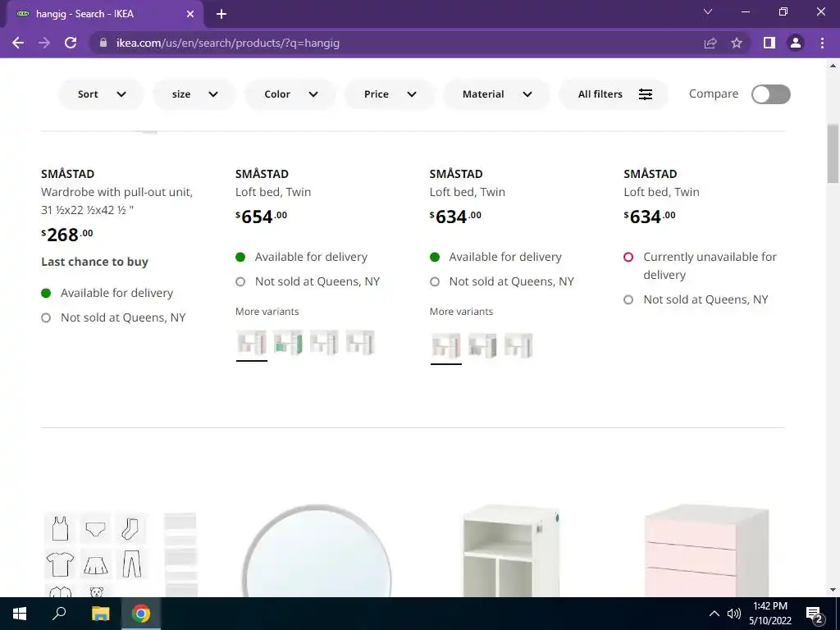Select green variant thumbnail of $654 loft bed
The width and height of the screenshot is (840, 630).
[288, 343]
